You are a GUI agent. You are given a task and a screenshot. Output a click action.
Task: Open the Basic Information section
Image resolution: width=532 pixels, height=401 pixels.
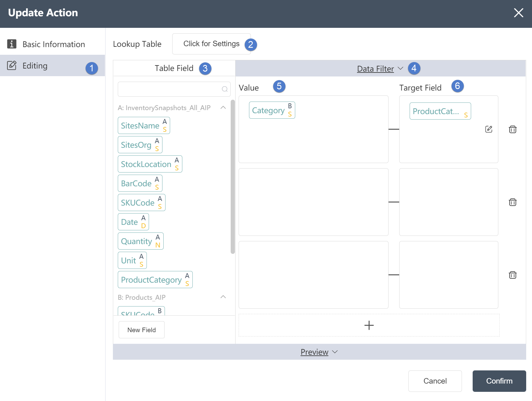(x=52, y=44)
